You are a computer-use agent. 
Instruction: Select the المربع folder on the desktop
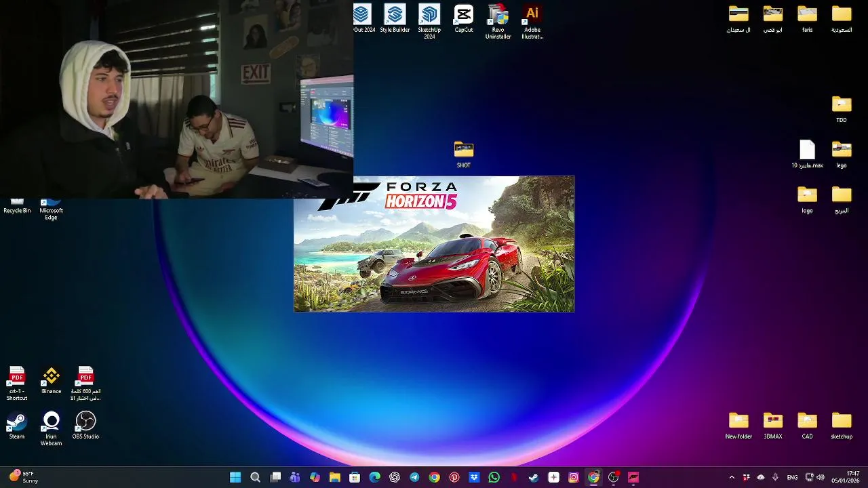click(842, 200)
